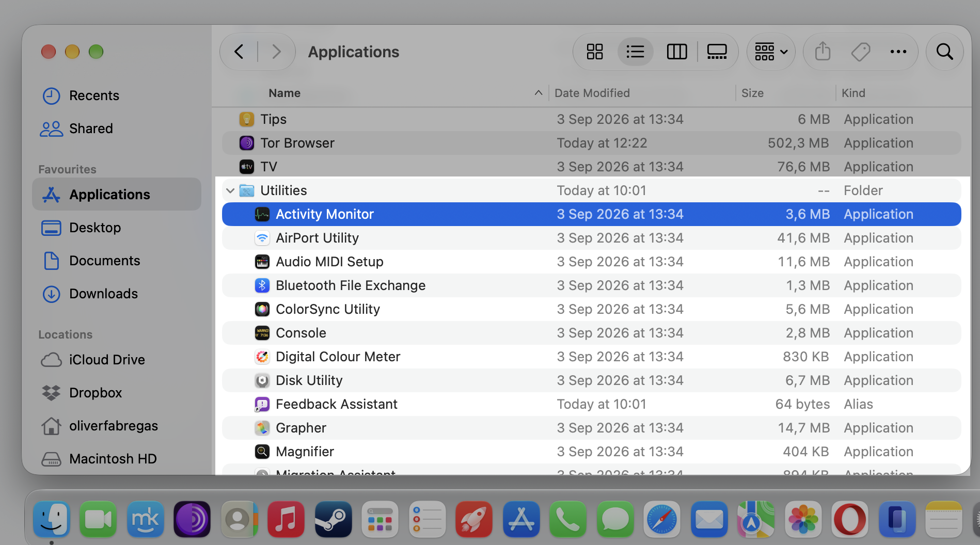
Task: Select Macintosh HD in the sidebar
Action: [117, 459]
